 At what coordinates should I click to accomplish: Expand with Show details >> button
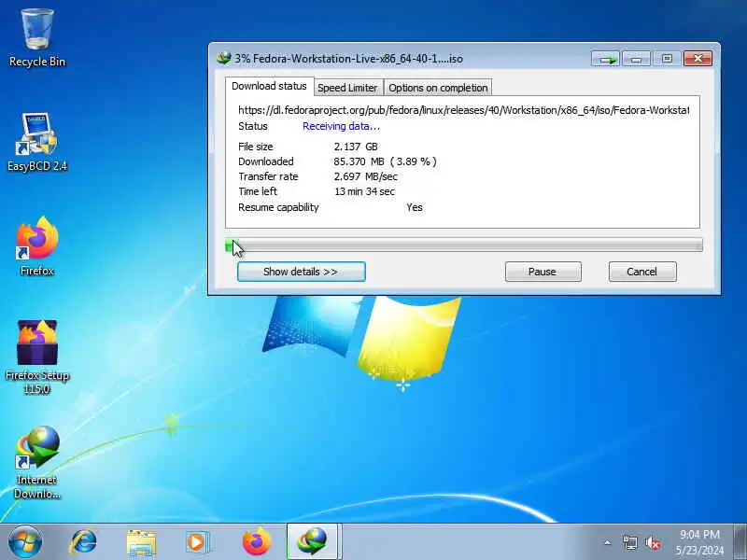(x=302, y=272)
